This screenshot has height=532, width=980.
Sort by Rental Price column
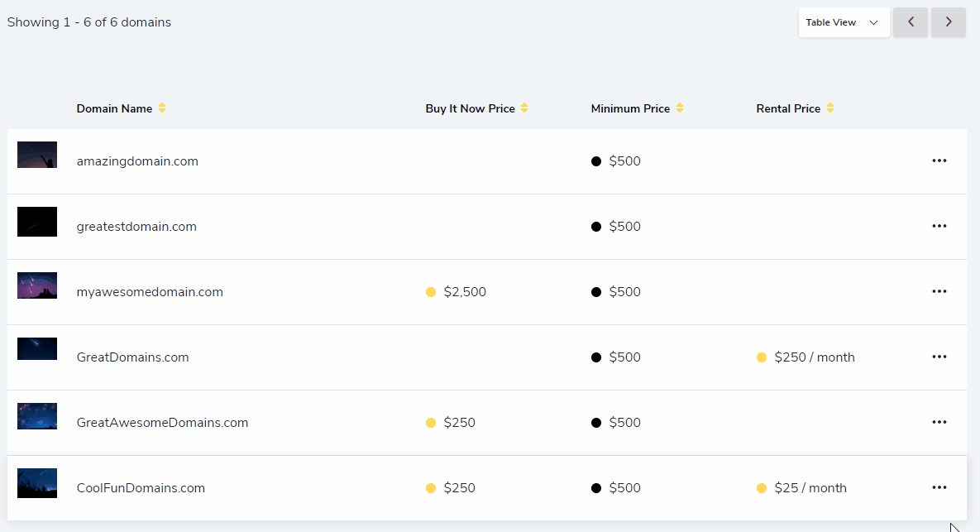coord(830,108)
